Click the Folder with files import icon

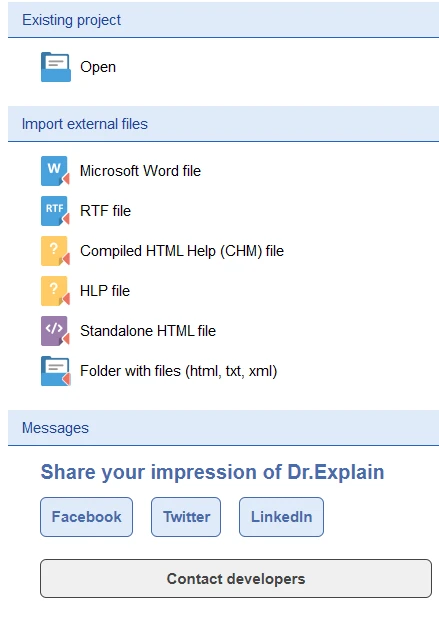tap(55, 371)
